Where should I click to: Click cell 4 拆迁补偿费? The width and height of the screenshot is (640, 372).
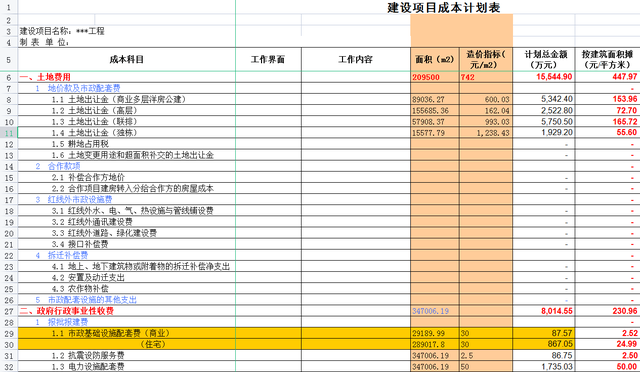coord(127,255)
